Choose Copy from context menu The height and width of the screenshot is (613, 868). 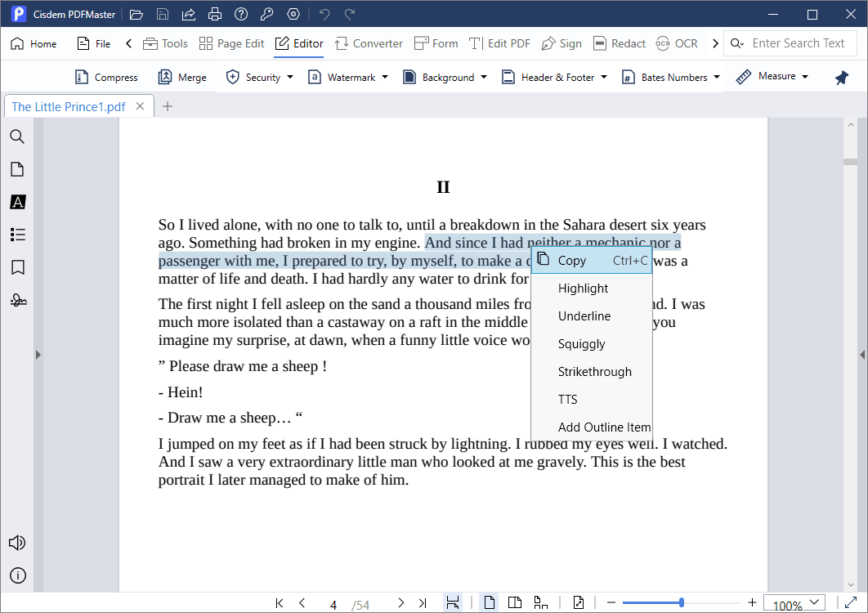pyautogui.click(x=592, y=261)
